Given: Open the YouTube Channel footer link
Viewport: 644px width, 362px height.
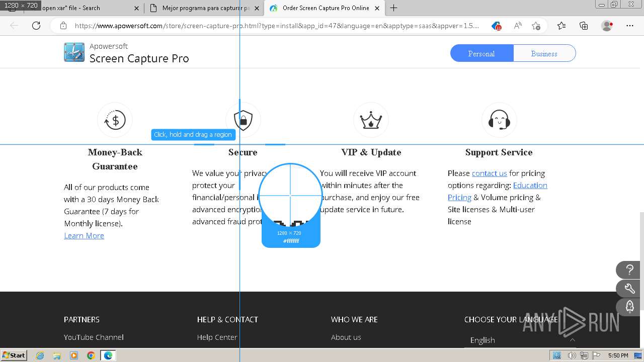Looking at the screenshot, I should (x=94, y=337).
